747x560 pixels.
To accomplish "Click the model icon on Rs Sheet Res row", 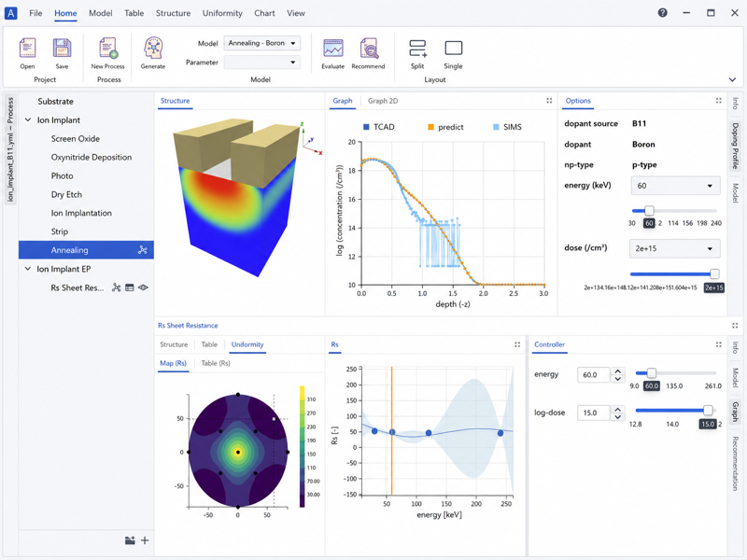I will click(116, 287).
